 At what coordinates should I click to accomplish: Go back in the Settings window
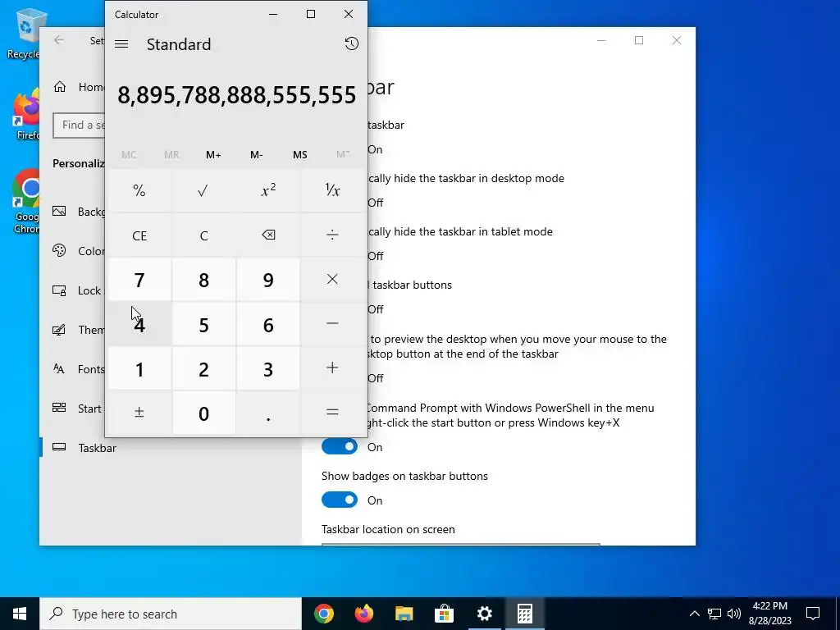click(59, 40)
